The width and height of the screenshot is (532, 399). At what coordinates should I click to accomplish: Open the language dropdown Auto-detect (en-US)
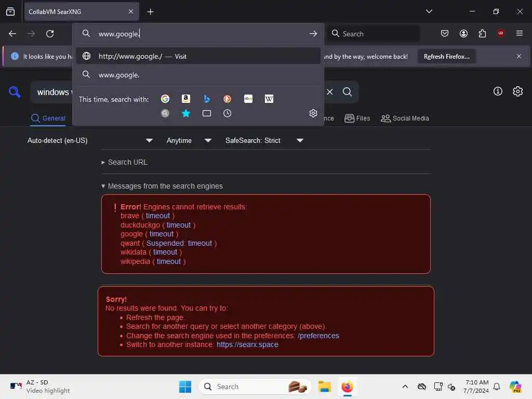pyautogui.click(x=90, y=140)
